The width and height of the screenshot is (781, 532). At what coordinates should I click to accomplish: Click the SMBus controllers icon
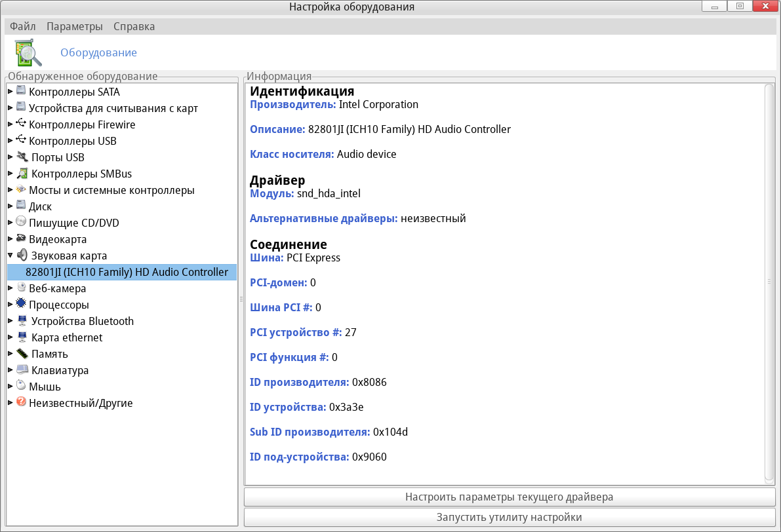click(x=22, y=173)
